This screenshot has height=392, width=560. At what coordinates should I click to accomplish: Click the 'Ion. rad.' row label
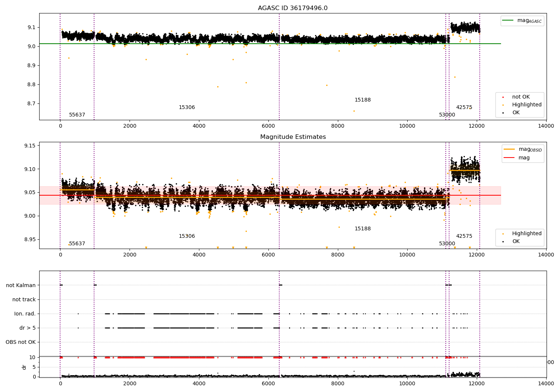coord(25,314)
